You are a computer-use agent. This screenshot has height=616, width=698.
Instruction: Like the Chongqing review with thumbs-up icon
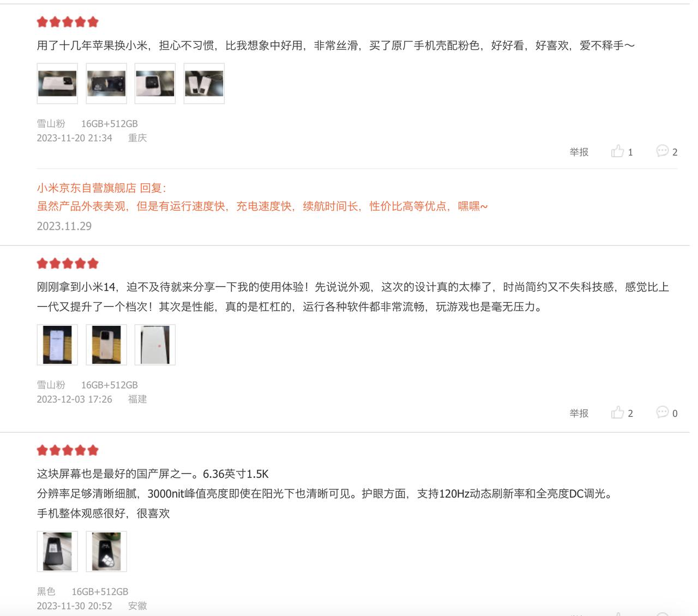coord(622,151)
